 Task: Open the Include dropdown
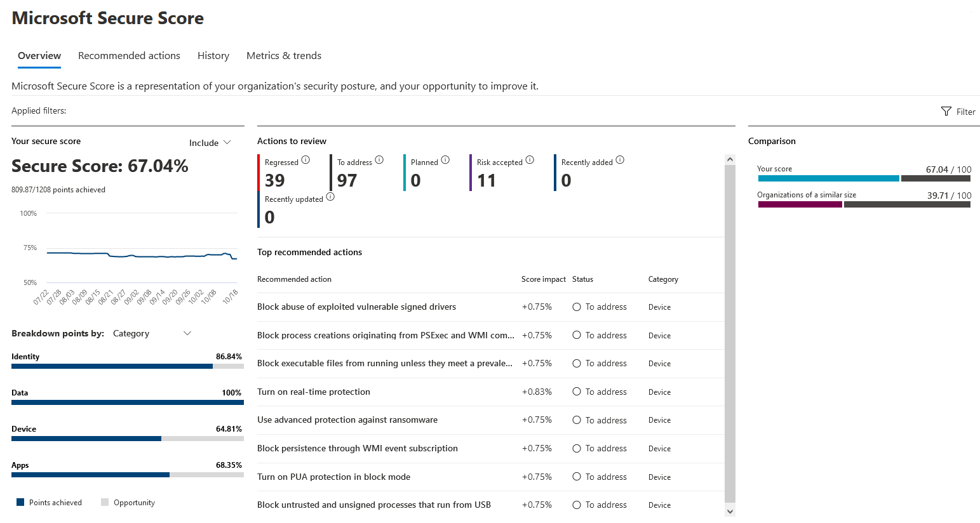pos(210,143)
